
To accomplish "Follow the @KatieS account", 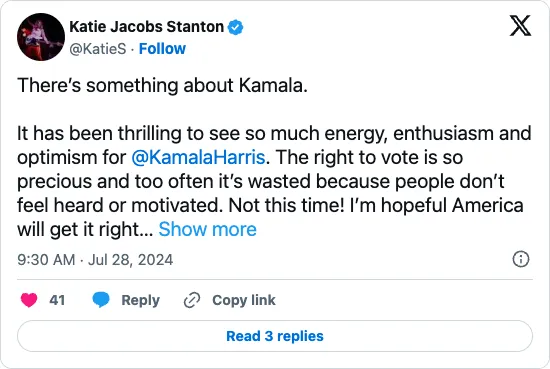I will coord(162,49).
